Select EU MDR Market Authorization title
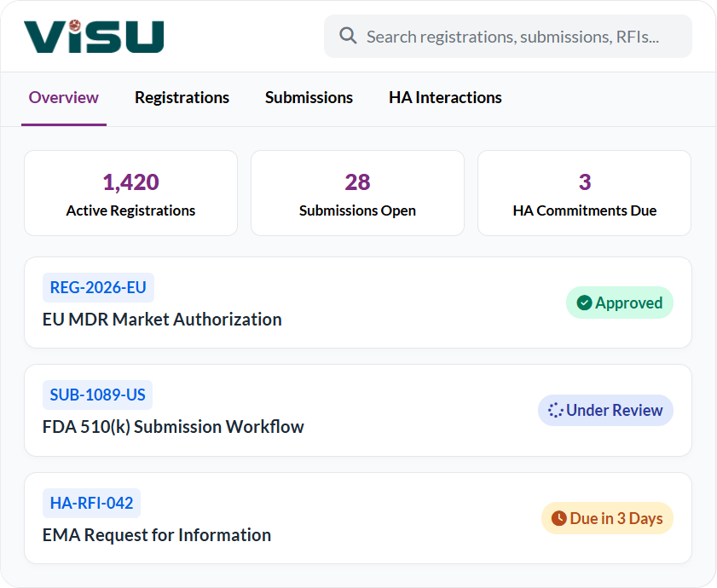Image resolution: width=717 pixels, height=588 pixels. pos(162,320)
